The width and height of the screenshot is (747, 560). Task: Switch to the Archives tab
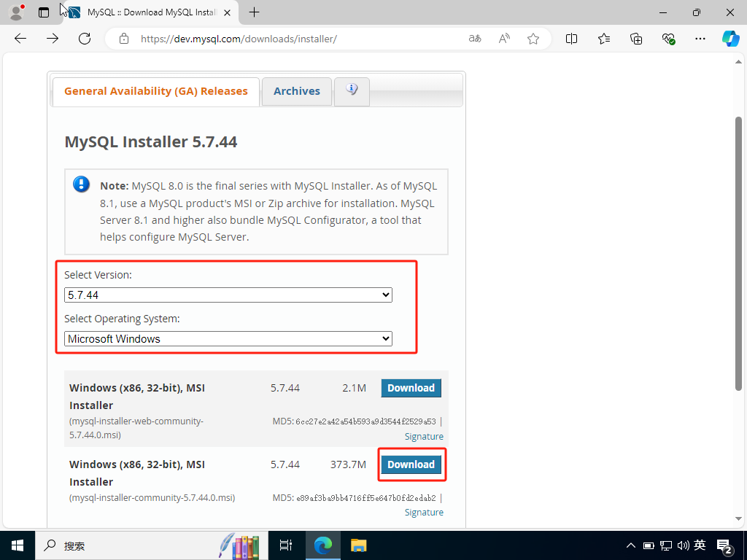(x=297, y=91)
